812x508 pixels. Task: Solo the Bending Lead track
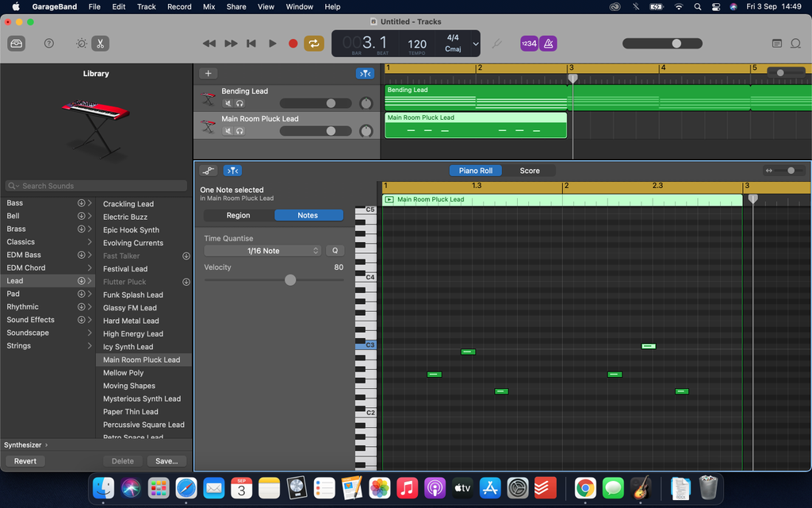pos(239,103)
